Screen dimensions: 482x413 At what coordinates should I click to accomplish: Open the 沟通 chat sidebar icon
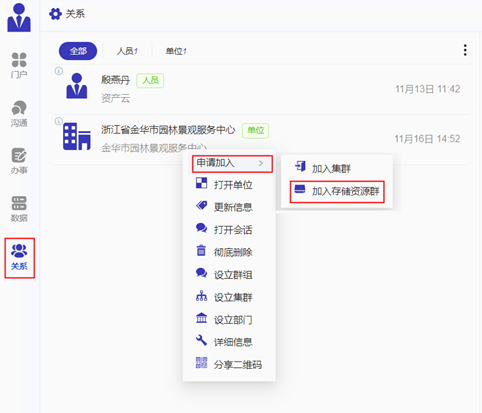pos(19,114)
